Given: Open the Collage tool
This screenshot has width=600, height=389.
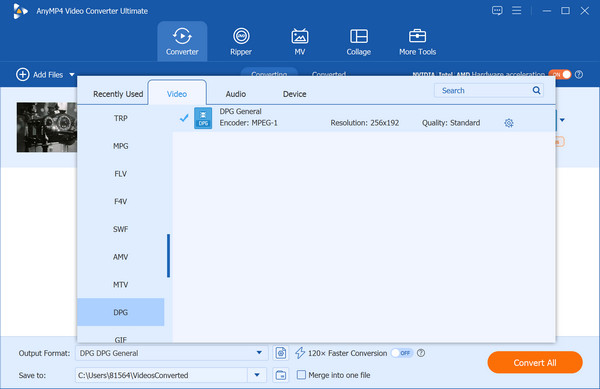Looking at the screenshot, I should (359, 41).
